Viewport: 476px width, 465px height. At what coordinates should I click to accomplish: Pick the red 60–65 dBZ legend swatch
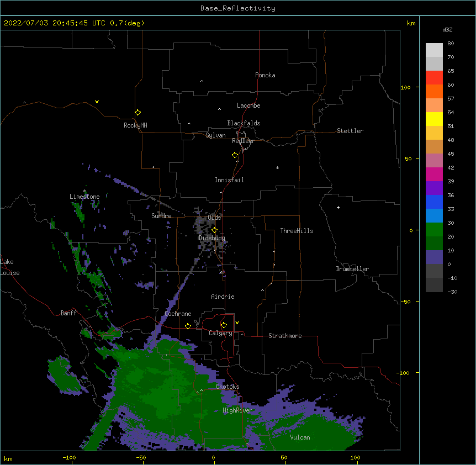tap(434, 78)
